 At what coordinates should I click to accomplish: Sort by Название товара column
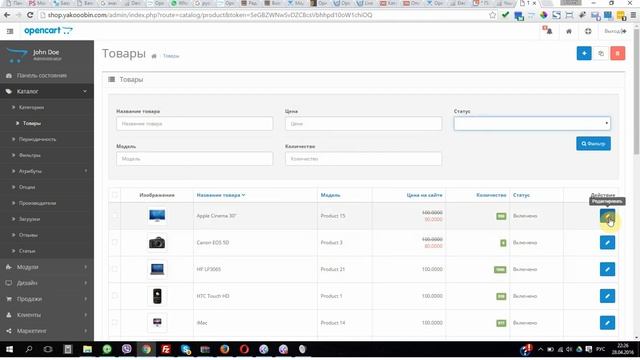[x=221, y=195]
